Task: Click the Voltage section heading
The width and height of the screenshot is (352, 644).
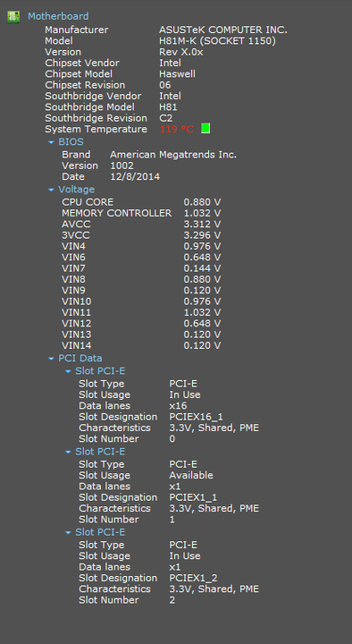Action: pyautogui.click(x=76, y=190)
